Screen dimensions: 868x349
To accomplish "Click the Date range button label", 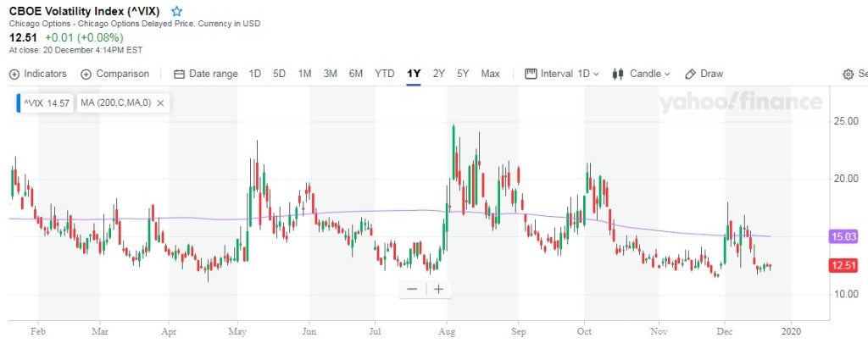I will 213,74.
